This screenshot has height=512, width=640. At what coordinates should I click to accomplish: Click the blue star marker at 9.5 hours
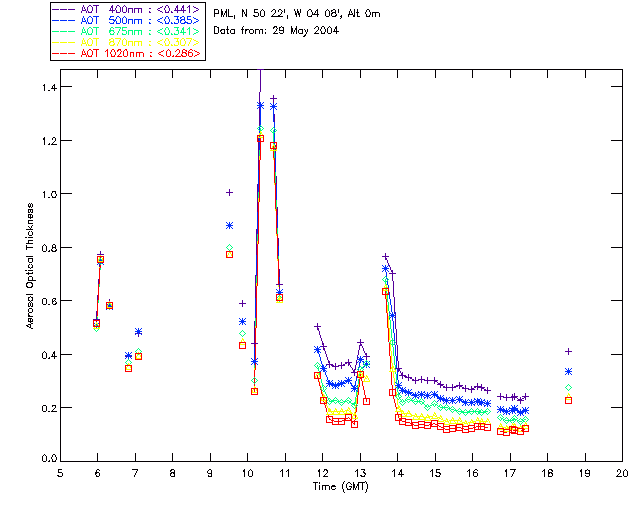coord(229,225)
